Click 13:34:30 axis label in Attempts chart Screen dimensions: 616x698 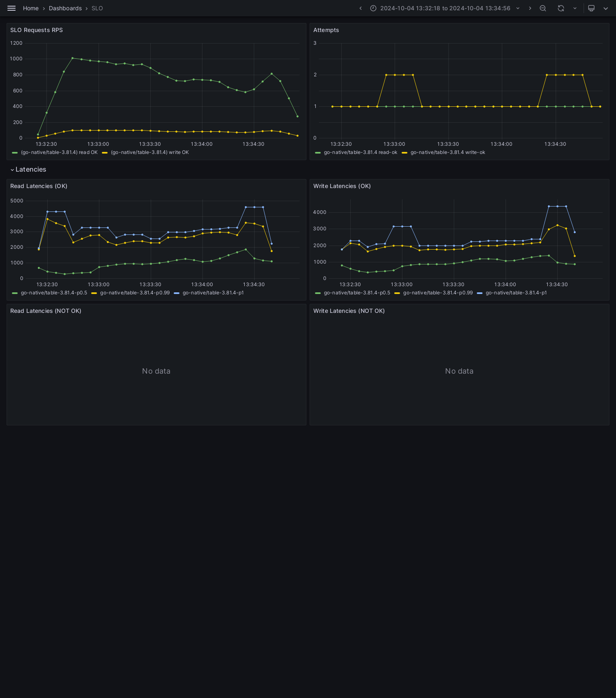click(x=555, y=144)
